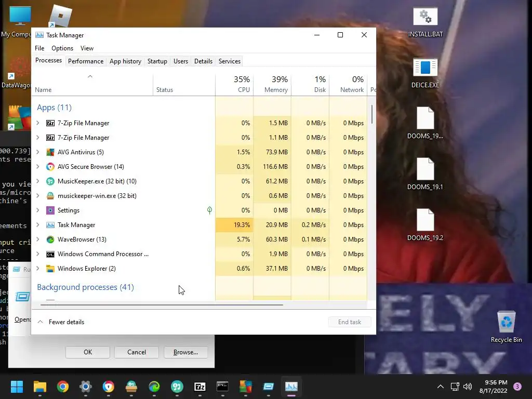
Task: Open the View menu
Action: pos(87,48)
